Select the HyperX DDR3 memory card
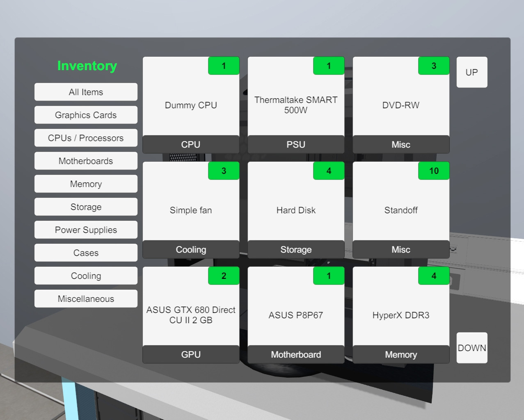The width and height of the screenshot is (524, 420). point(401,315)
